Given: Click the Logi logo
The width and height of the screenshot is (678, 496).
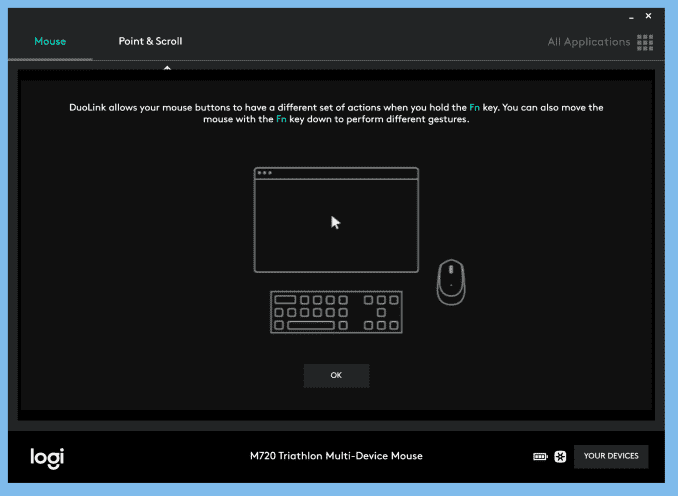Looking at the screenshot, I should [46, 457].
